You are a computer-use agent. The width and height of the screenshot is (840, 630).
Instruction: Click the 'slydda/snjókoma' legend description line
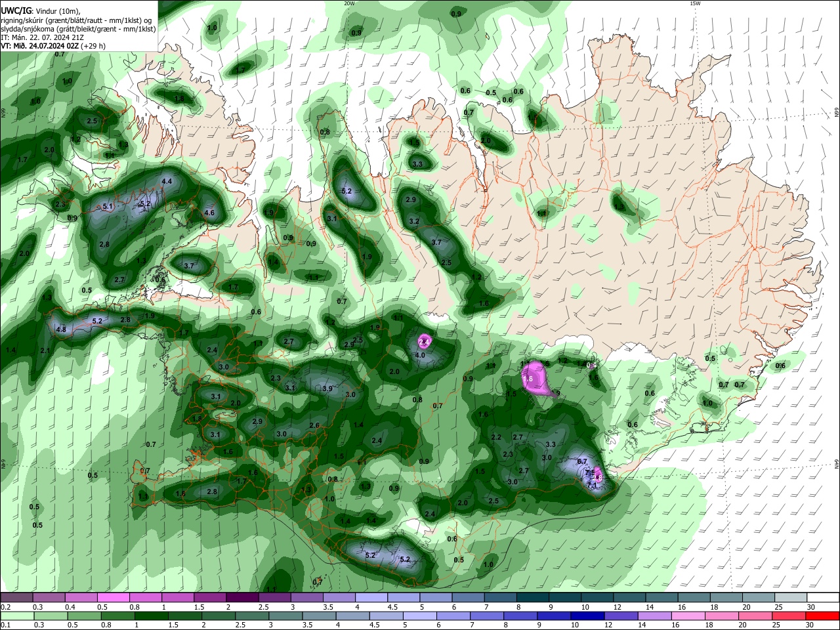click(78, 29)
